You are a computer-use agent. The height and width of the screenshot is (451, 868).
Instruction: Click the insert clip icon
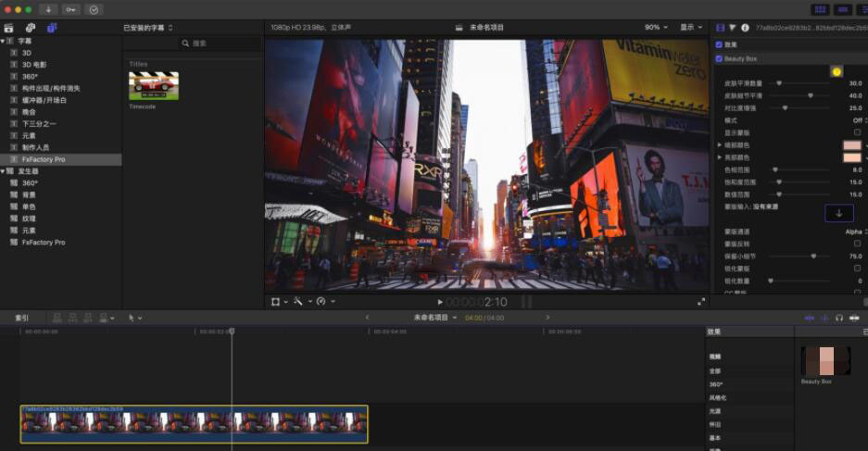point(72,318)
